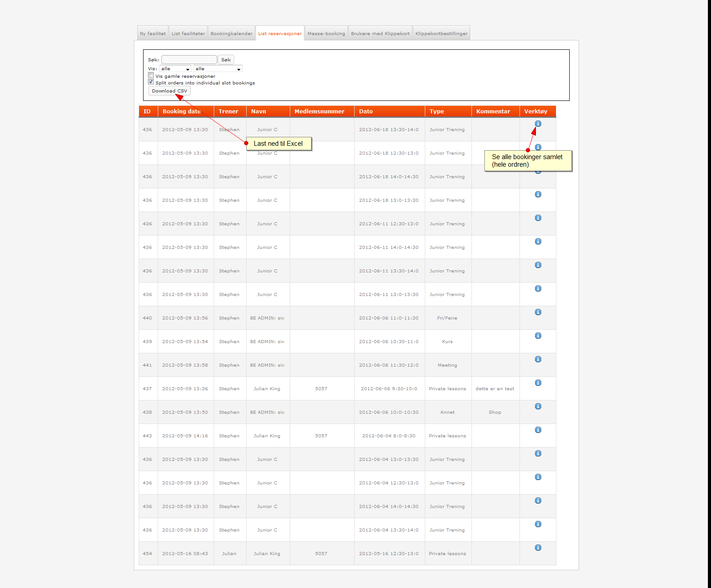Viewport: 711px width, 588px height.
Task: Click info icon in 2012-06-04 14:0-14:30 row
Action: (x=538, y=500)
